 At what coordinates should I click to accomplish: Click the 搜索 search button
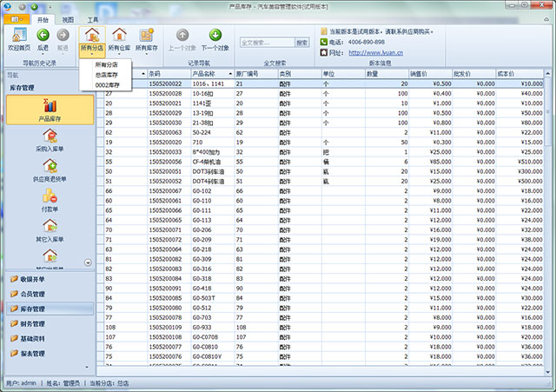302,43
